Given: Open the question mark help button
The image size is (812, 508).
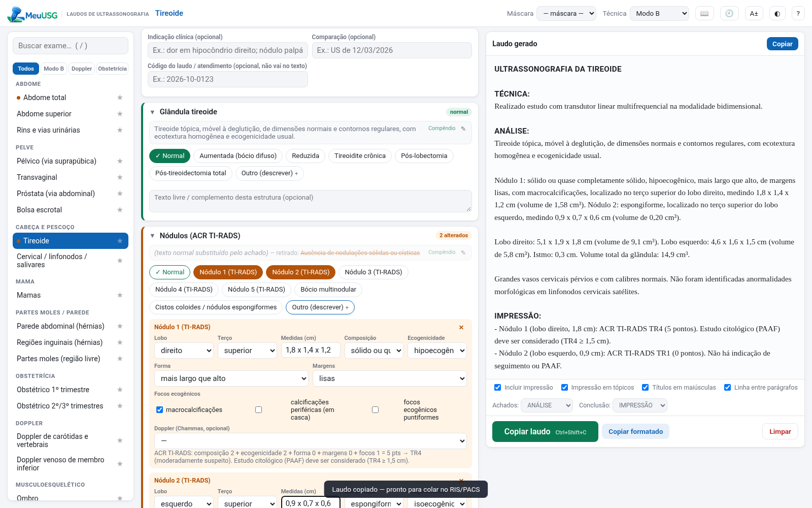Looking at the screenshot, I should [x=798, y=14].
